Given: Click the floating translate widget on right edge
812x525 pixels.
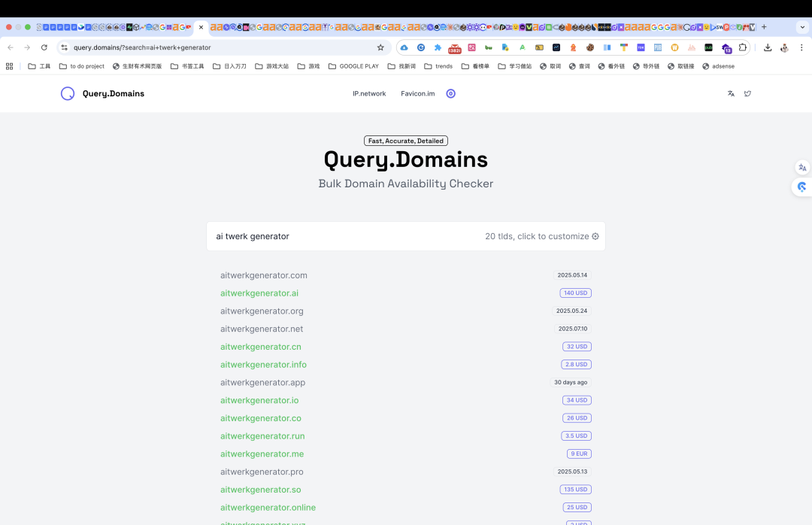Looking at the screenshot, I should click(x=802, y=168).
